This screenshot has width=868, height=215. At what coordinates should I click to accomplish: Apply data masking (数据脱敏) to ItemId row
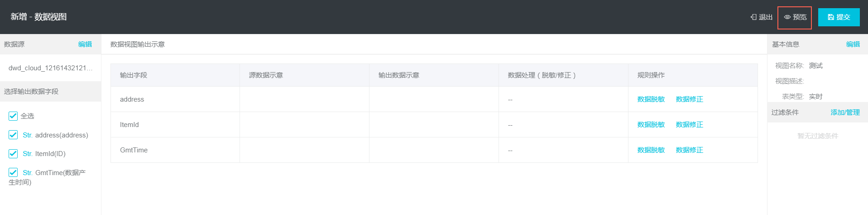[651, 125]
